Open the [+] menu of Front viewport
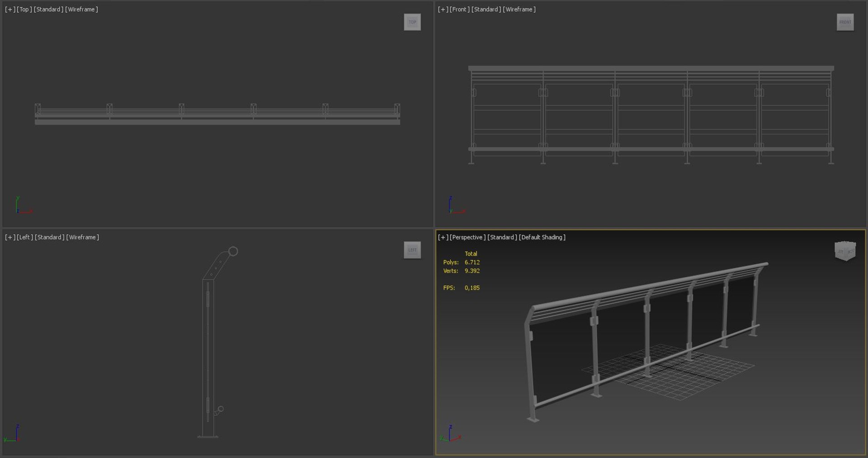The height and width of the screenshot is (458, 868). [443, 9]
